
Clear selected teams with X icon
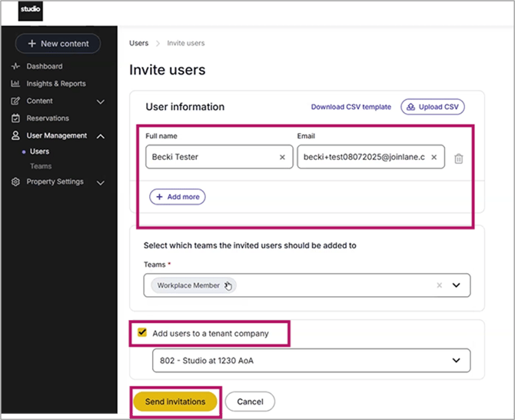[x=440, y=285]
